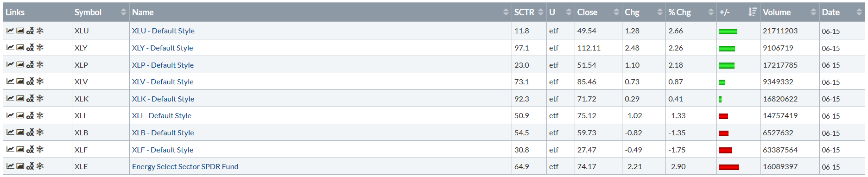This screenshot has width=868, height=177.
Task: Sort table by Volume column arrows
Action: 813,13
